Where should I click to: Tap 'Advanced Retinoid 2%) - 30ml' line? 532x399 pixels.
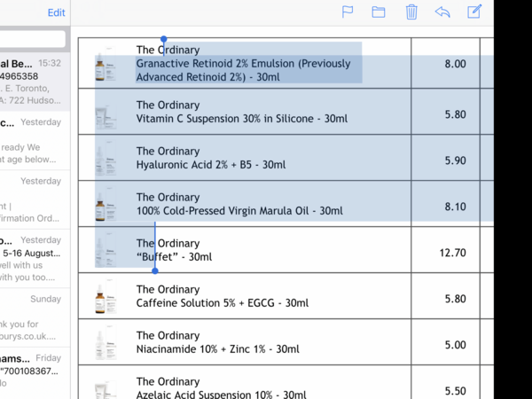(x=208, y=77)
